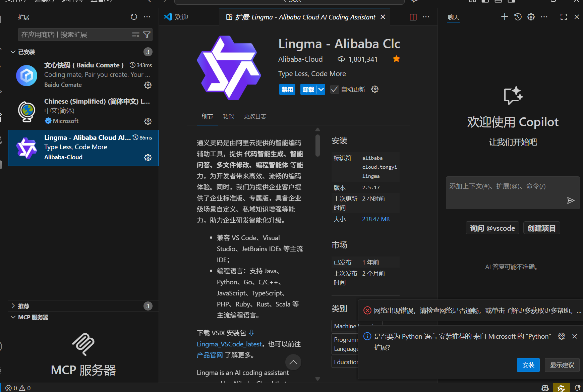Close the chat panel
583x392 pixels.
pyautogui.click(x=577, y=17)
